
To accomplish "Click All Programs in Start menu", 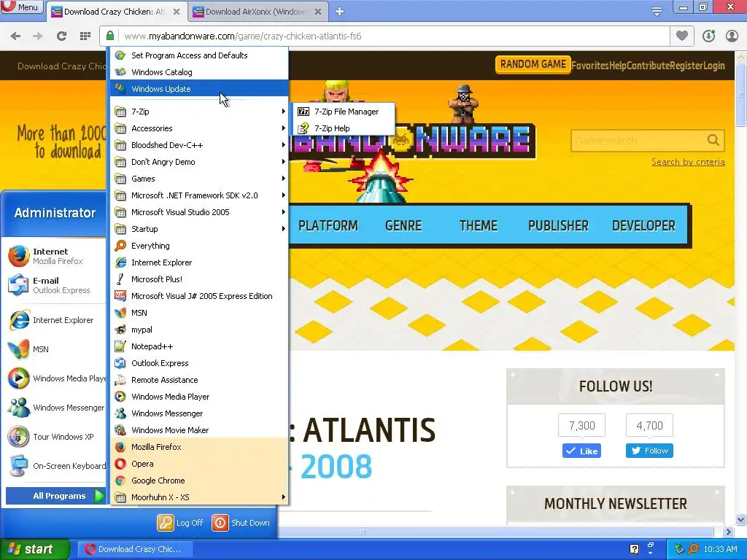I will click(55, 496).
